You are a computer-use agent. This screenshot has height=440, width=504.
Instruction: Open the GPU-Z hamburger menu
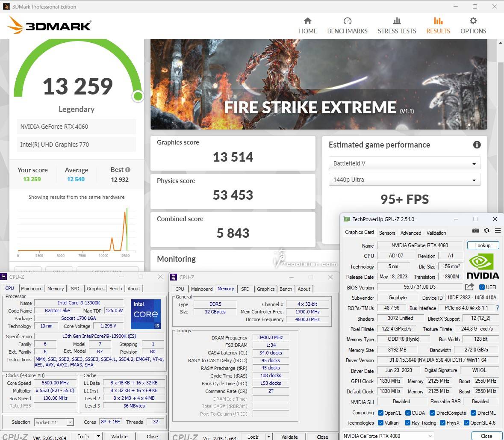click(x=498, y=231)
